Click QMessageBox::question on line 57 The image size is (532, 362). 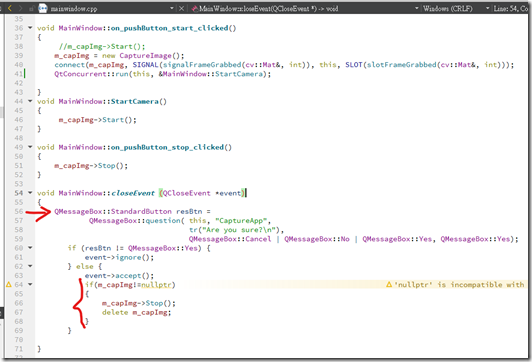click(x=135, y=221)
